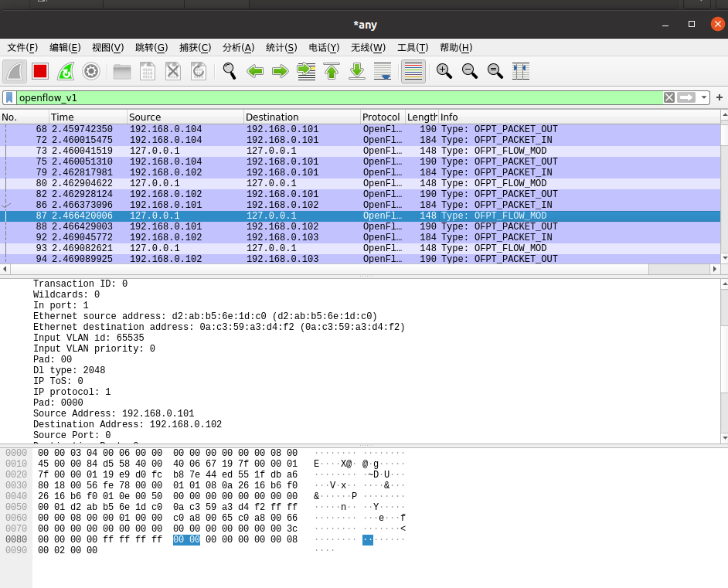The width and height of the screenshot is (728, 588).
Task: Jump to last packet icon
Action: [357, 71]
